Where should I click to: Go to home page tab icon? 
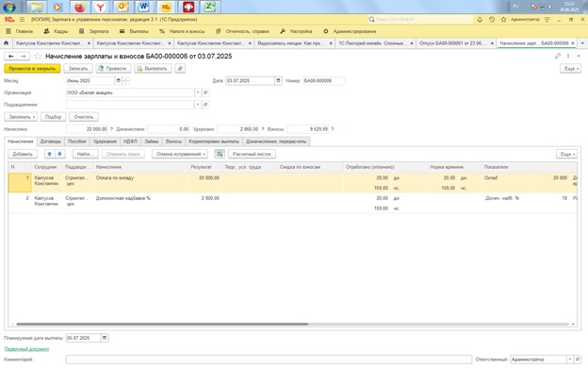coord(6,43)
